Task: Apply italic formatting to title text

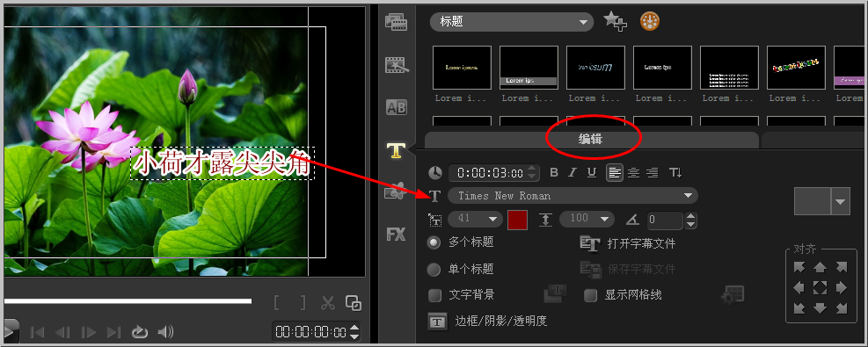Action: (573, 173)
